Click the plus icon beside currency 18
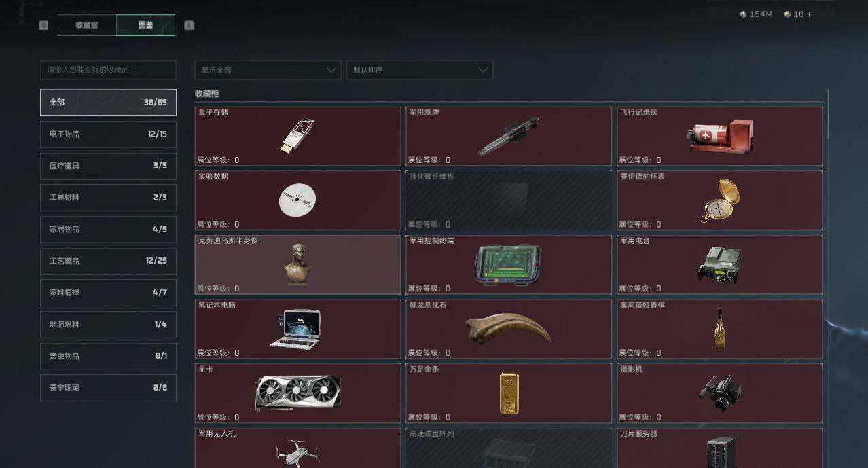This screenshot has height=468, width=868. click(x=809, y=14)
